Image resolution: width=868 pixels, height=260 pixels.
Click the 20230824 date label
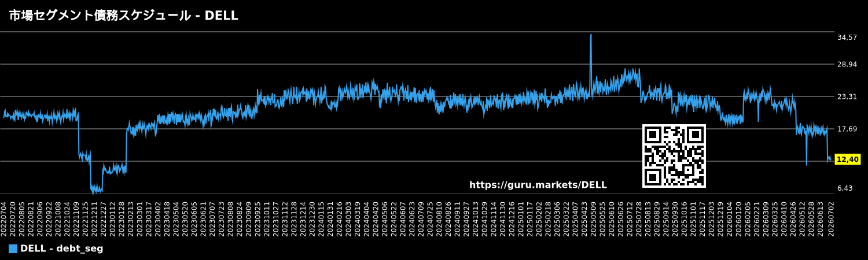point(239,218)
